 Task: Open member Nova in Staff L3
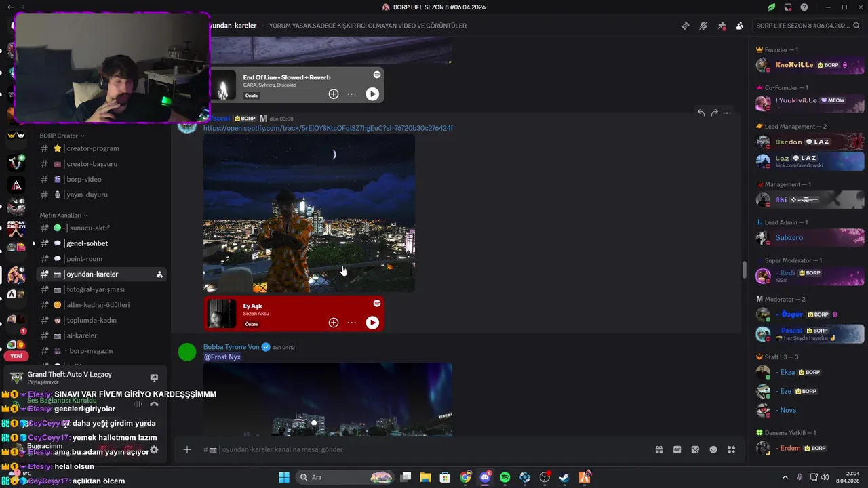pos(810,410)
